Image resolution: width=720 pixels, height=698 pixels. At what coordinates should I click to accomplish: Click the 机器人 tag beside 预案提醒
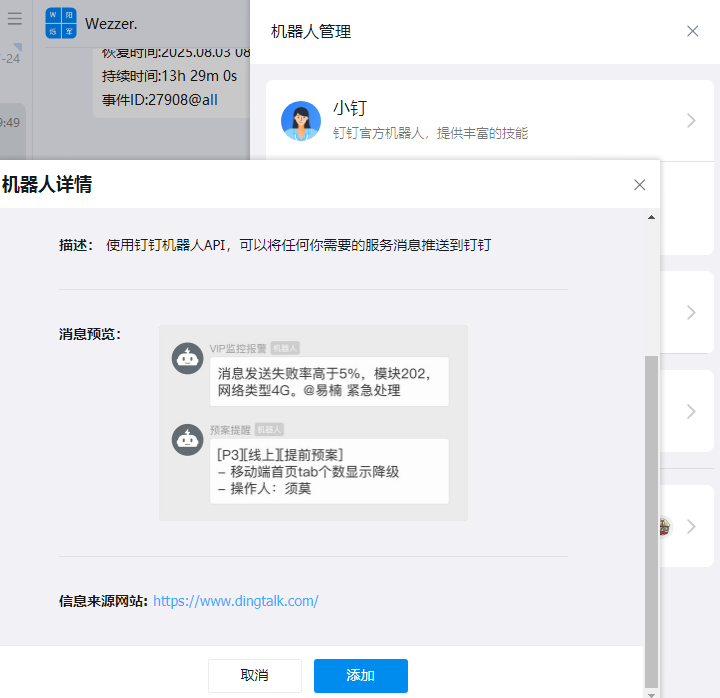point(269,430)
